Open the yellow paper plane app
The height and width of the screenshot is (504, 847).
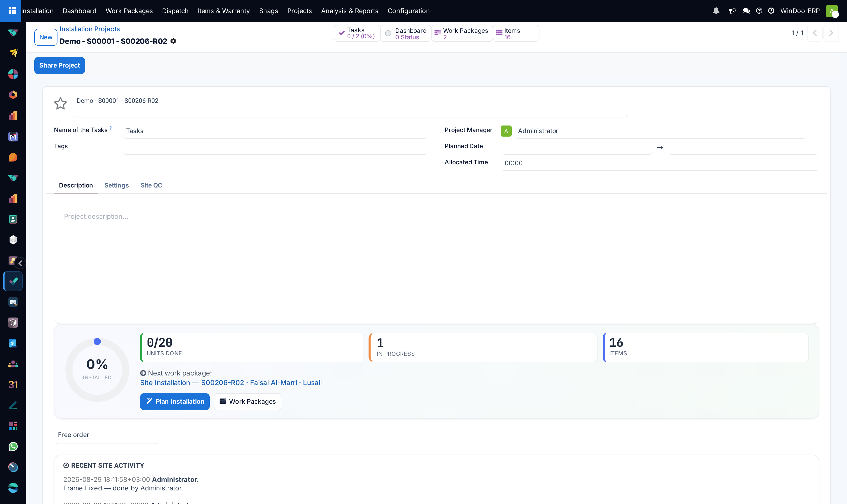tap(13, 53)
